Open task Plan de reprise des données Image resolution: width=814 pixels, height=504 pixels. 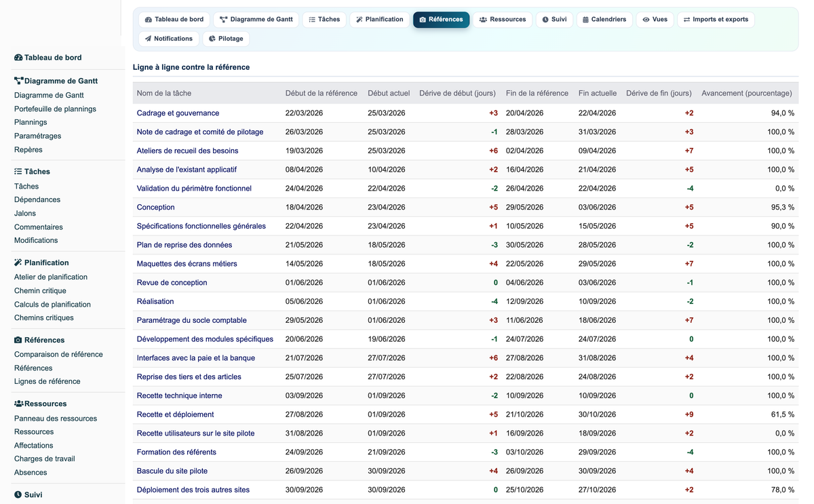[x=185, y=245]
